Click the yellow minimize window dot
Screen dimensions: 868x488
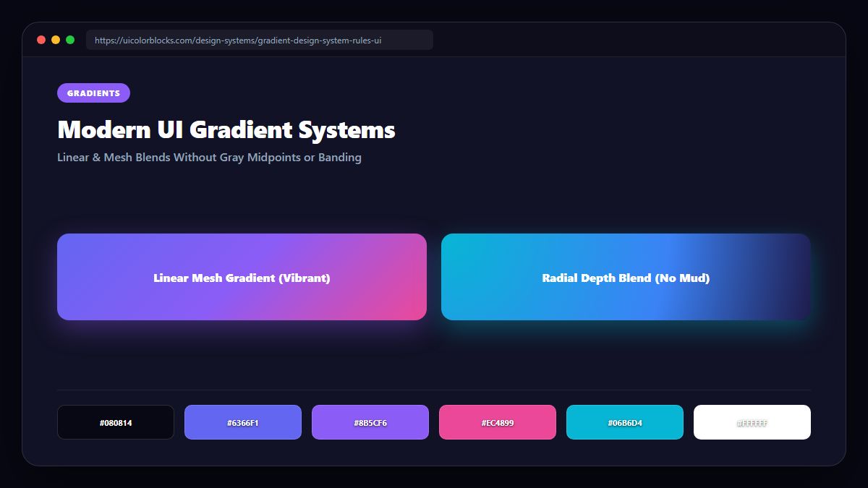56,40
